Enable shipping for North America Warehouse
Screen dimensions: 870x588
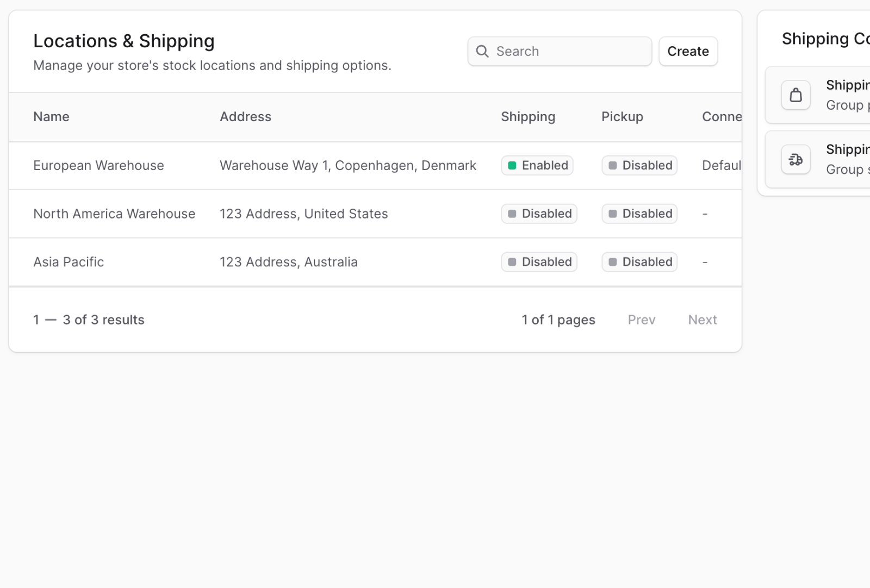(x=539, y=214)
